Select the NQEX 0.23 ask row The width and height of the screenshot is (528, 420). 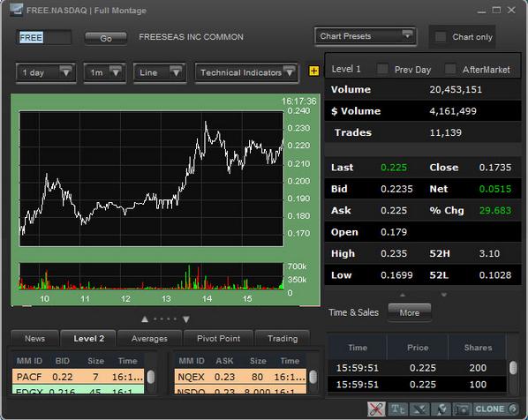(x=240, y=377)
